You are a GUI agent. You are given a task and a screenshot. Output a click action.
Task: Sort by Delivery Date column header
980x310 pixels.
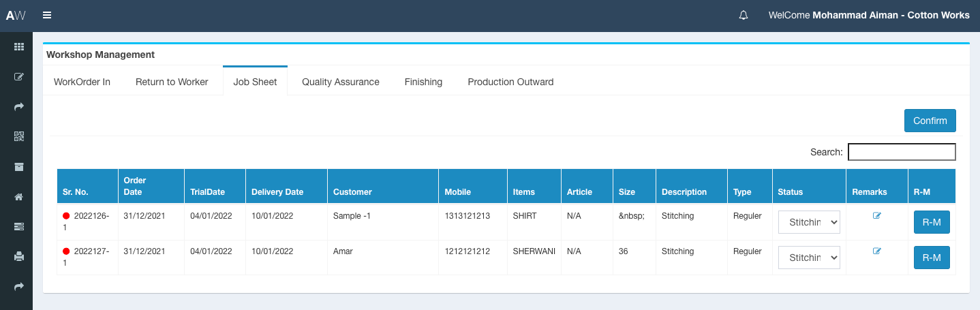(287, 186)
